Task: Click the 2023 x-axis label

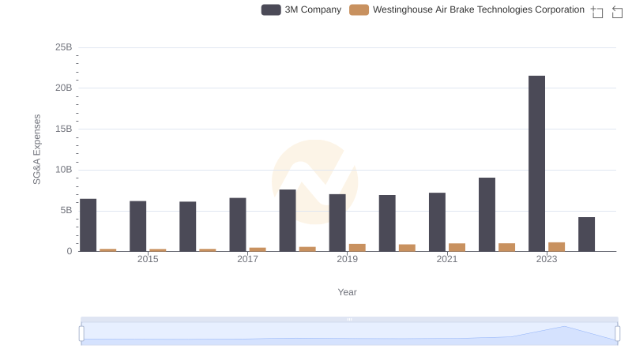Action: 547,259
